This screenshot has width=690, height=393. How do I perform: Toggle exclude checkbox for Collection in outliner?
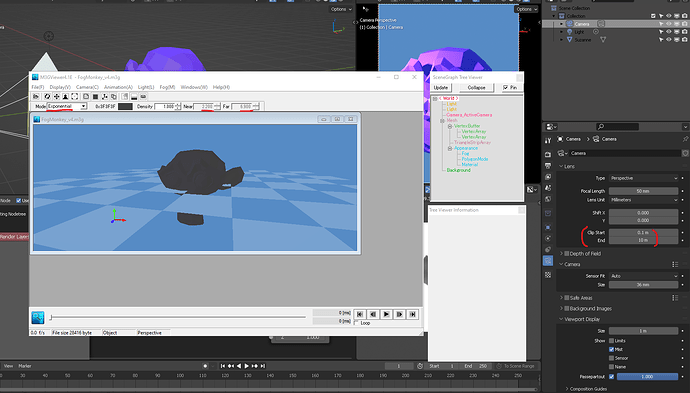[653, 16]
